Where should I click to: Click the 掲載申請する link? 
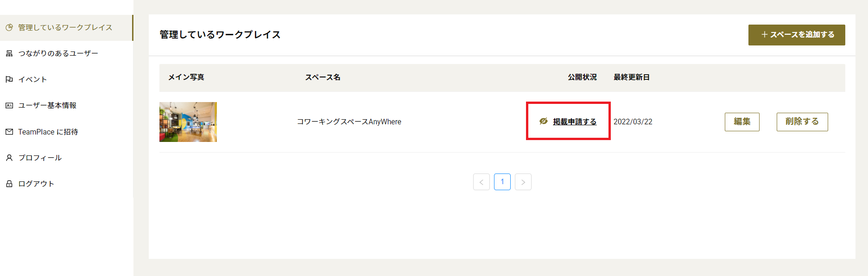(575, 122)
